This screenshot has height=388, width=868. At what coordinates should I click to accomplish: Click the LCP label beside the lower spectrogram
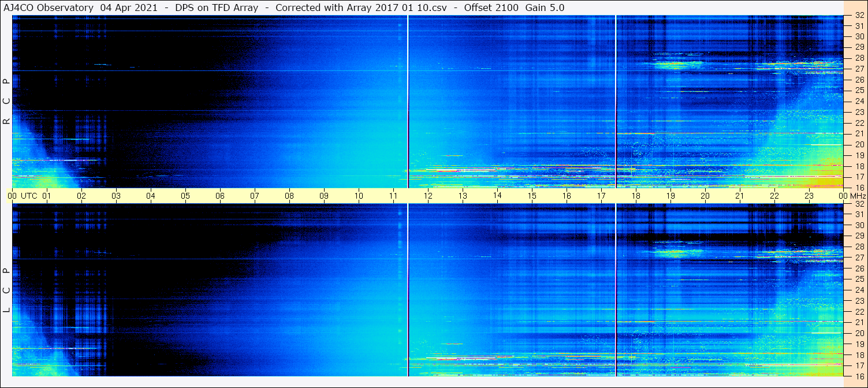click(6, 290)
